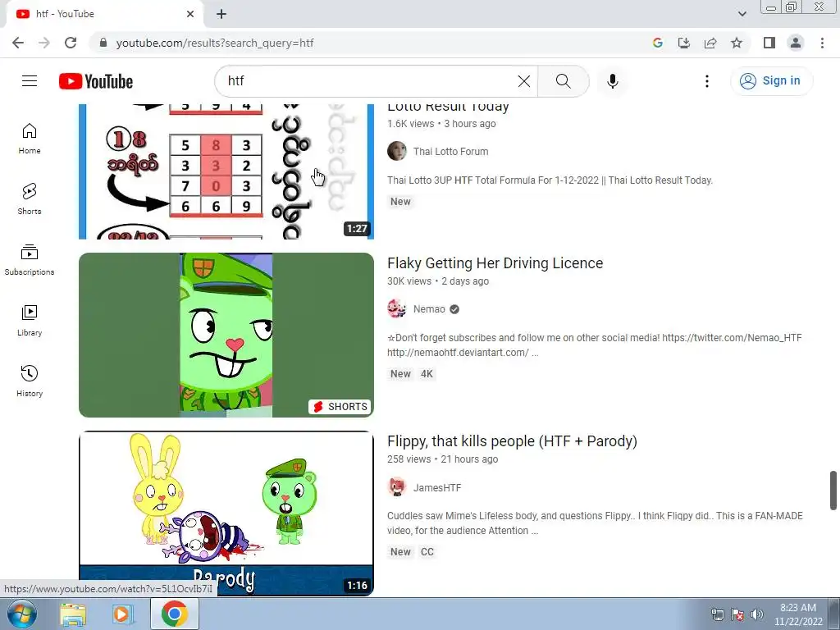Screen dimensions: 840x630
Task: Click the magnifying glass search button
Action: pos(563,81)
